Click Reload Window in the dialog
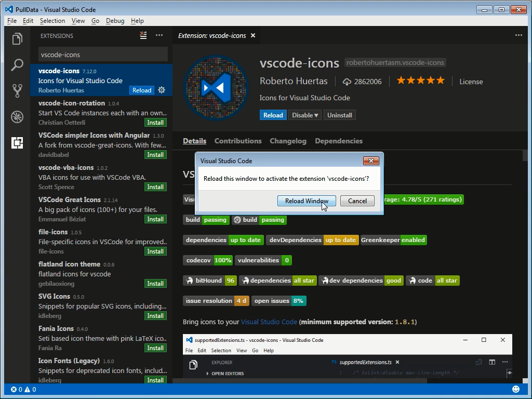Image resolution: width=532 pixels, height=399 pixels. (307, 201)
